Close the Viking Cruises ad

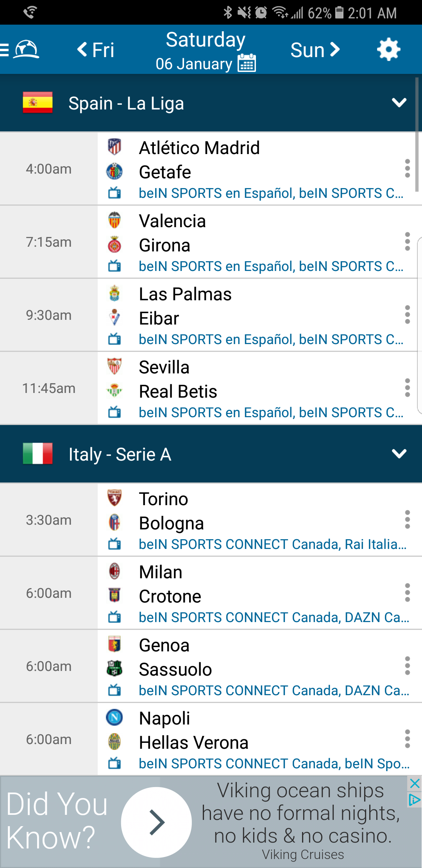[415, 783]
